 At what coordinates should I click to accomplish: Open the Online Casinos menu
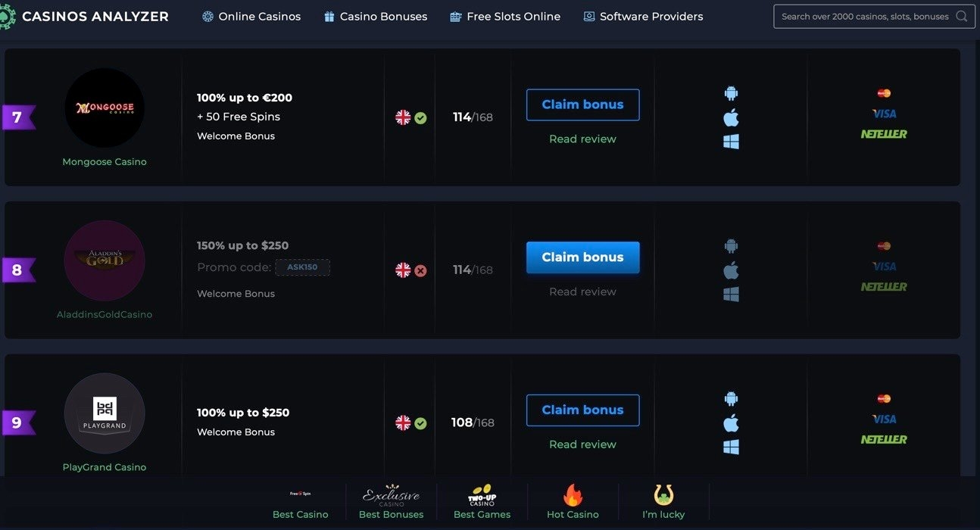click(x=251, y=16)
